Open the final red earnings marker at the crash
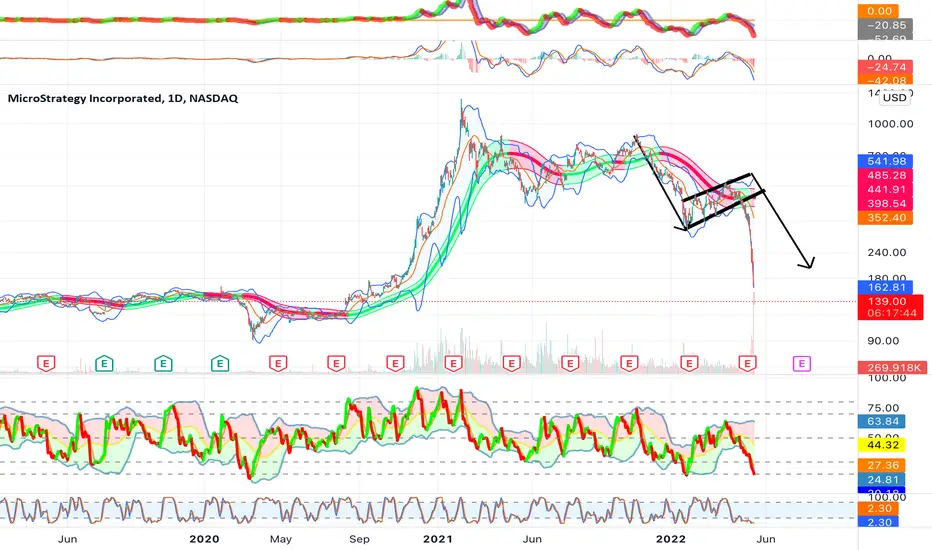This screenshot has height=550, width=932. [x=747, y=363]
